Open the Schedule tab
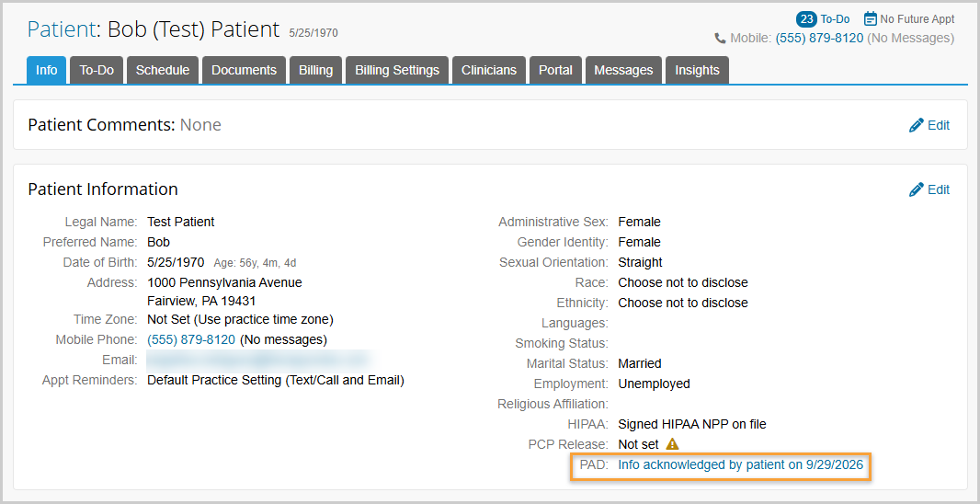This screenshot has height=504, width=980. click(163, 70)
